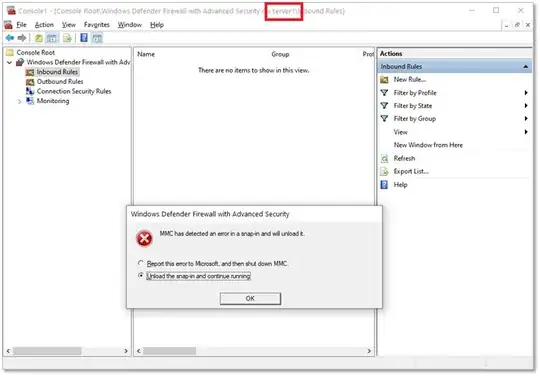540x376 pixels.
Task: Click the Connection Security Rules tree icon
Action: (30, 91)
